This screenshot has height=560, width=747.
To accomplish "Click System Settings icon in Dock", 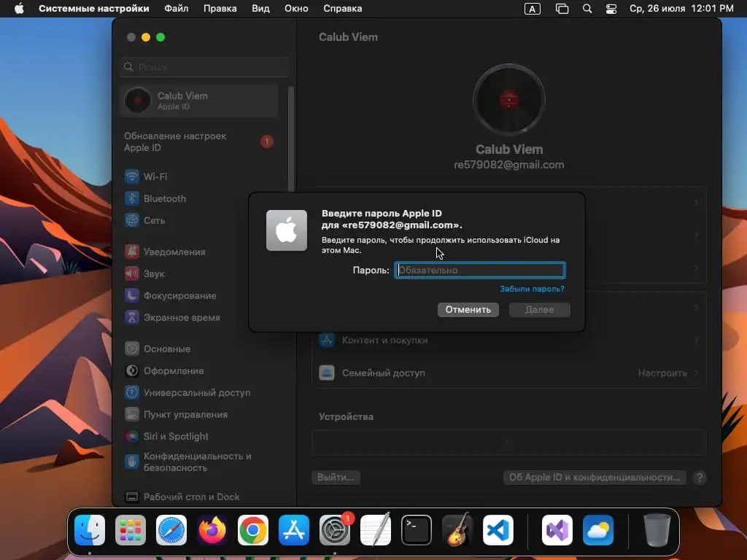I will (x=335, y=530).
